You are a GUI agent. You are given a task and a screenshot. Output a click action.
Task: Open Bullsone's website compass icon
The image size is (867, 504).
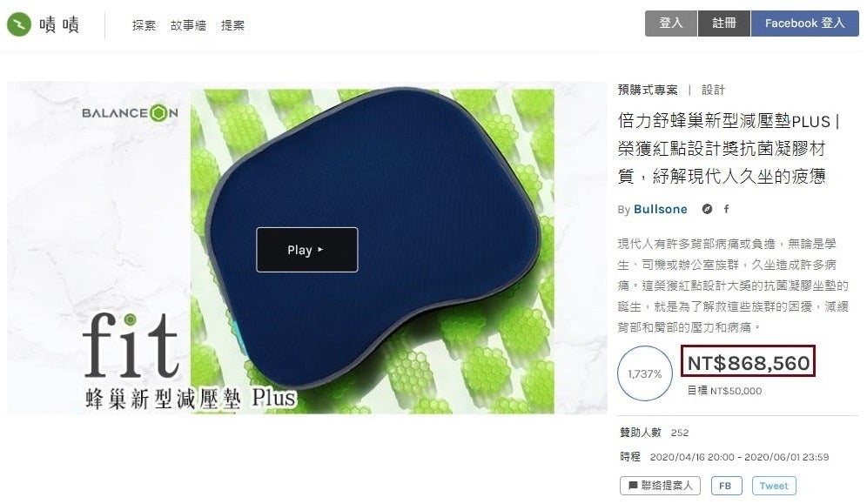tap(707, 209)
